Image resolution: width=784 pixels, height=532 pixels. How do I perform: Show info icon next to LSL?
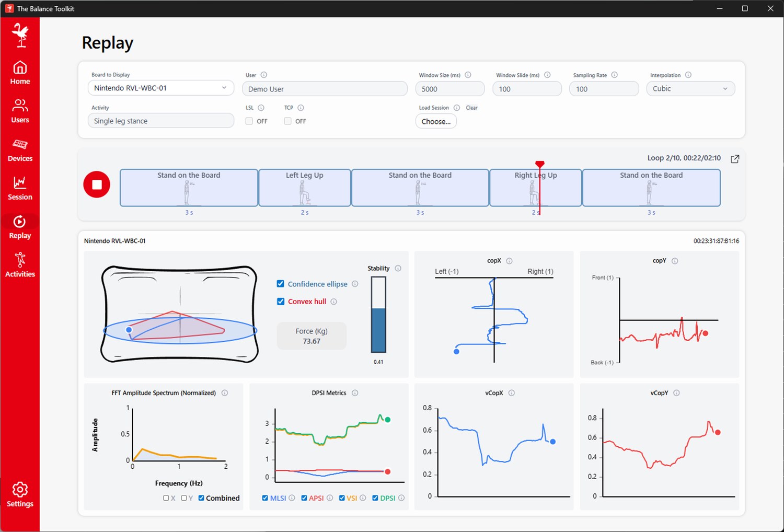[x=261, y=108]
